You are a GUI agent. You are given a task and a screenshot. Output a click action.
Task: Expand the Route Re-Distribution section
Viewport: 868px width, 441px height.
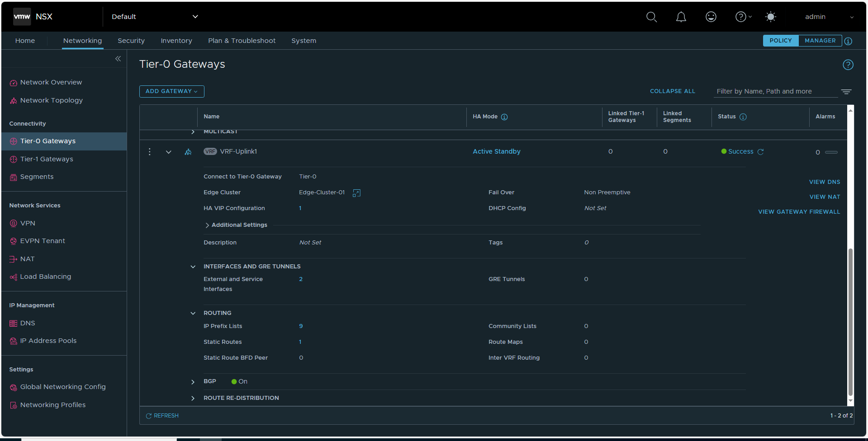click(x=193, y=398)
